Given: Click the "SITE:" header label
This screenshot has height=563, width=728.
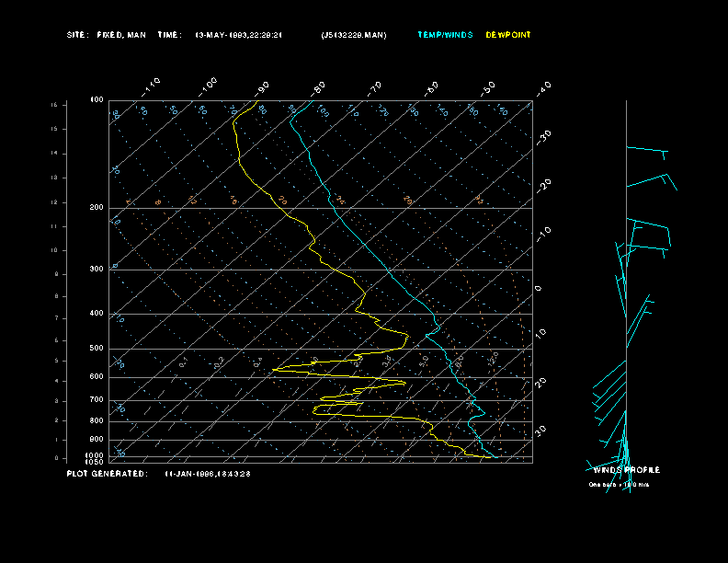Looking at the screenshot, I should tap(77, 35).
